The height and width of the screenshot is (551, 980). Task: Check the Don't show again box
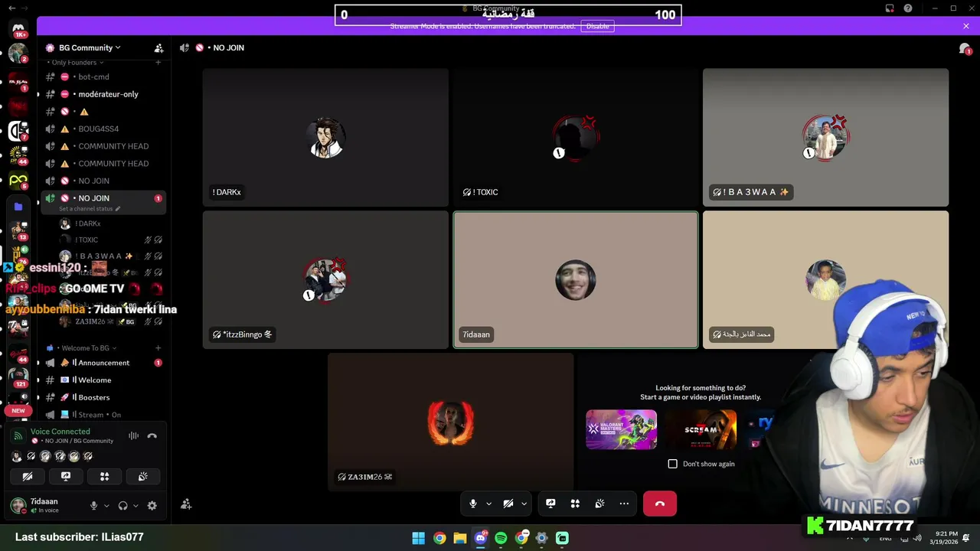coord(672,464)
